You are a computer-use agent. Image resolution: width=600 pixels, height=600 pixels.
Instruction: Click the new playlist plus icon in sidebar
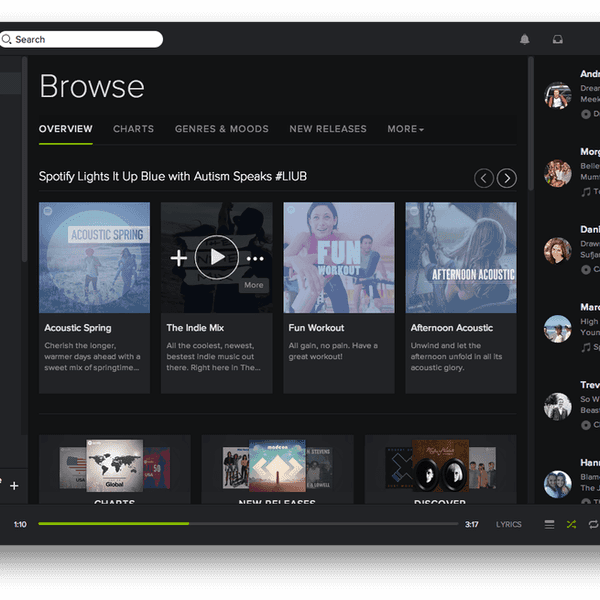[14, 486]
